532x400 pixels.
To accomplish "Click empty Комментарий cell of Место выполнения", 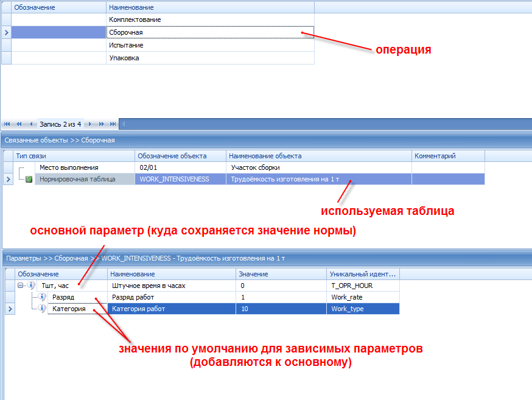I will click(448, 167).
